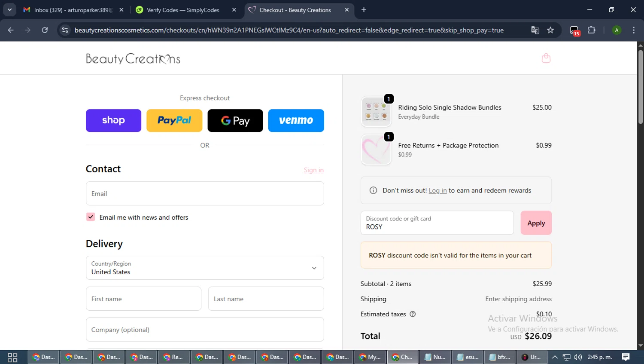Select the Checkout - Beauty Creations tab
Image resolution: width=644 pixels, height=364 pixels.
tap(298, 10)
